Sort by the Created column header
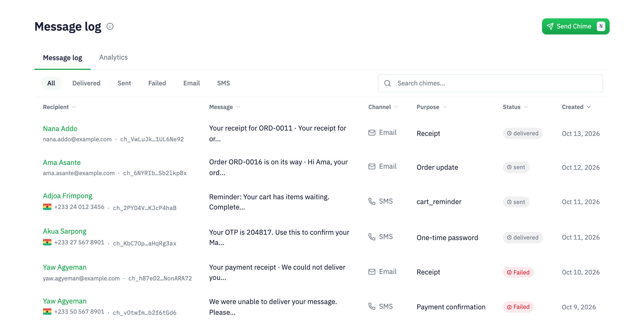The image size is (644, 333). (x=576, y=107)
